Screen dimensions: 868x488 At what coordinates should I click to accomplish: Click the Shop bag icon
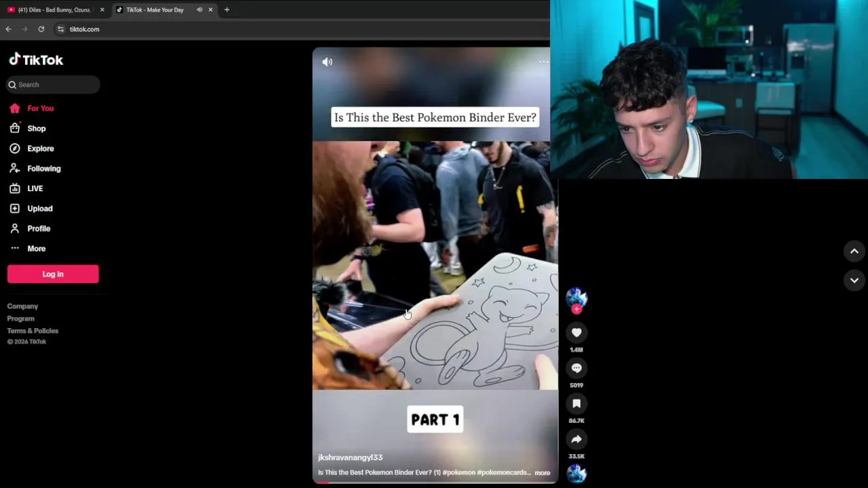tap(15, 128)
